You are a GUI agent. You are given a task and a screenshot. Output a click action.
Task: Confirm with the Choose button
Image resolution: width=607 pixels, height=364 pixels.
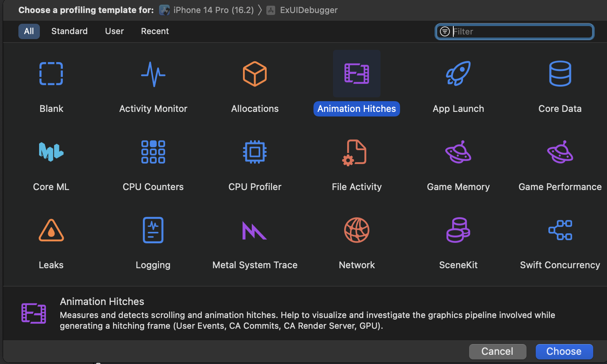pyautogui.click(x=564, y=351)
